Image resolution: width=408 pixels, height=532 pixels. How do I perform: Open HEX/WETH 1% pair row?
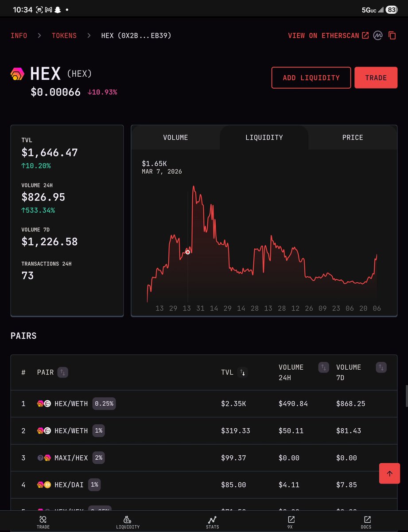204,431
